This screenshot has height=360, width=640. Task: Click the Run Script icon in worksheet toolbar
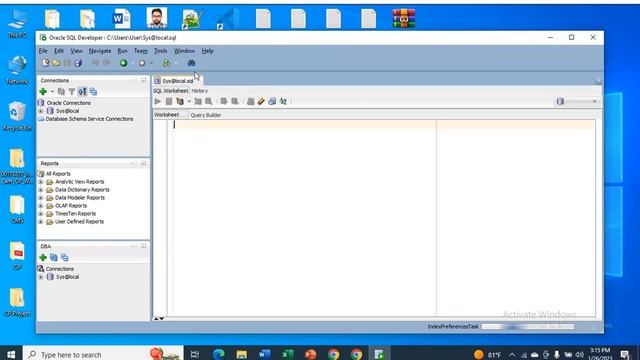169,101
